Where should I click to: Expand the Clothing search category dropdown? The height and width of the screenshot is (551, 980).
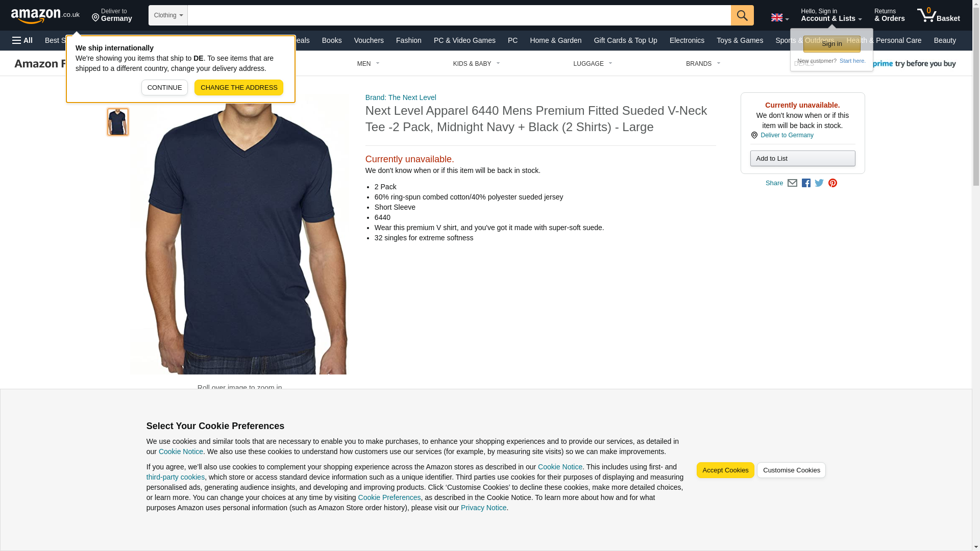(x=168, y=15)
